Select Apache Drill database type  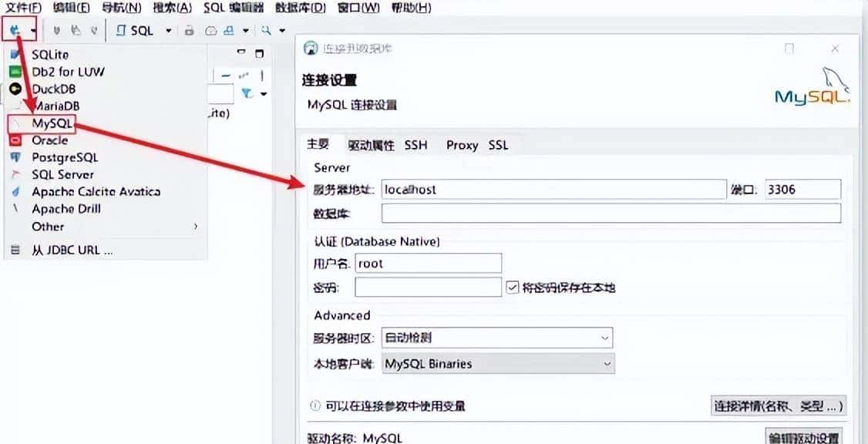pyautogui.click(x=66, y=209)
